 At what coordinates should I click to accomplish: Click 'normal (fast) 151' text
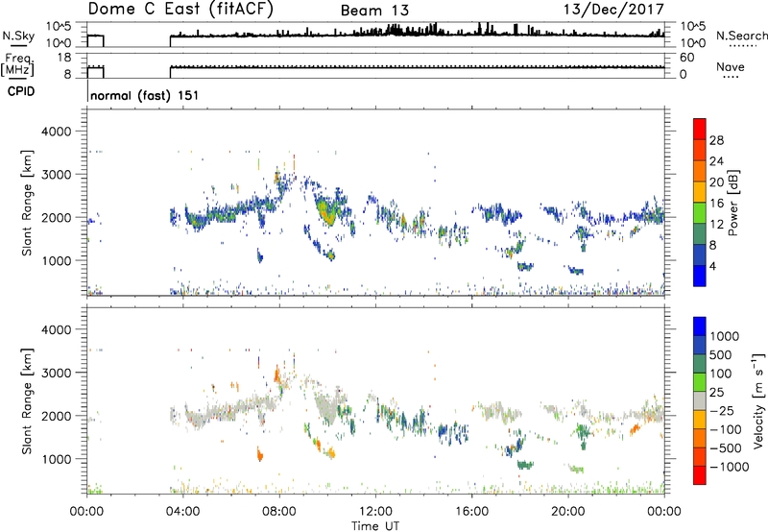145,95
